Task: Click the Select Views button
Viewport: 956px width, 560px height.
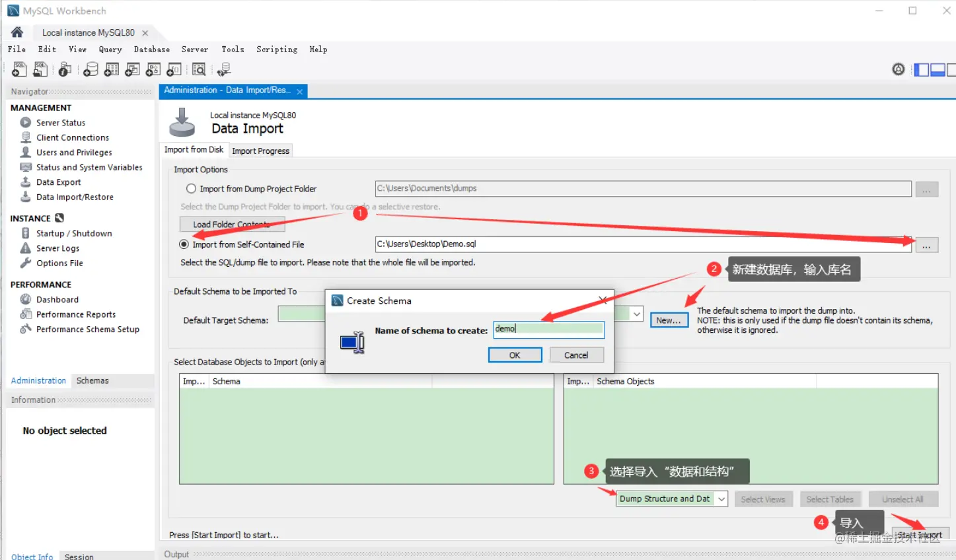Action: (763, 499)
